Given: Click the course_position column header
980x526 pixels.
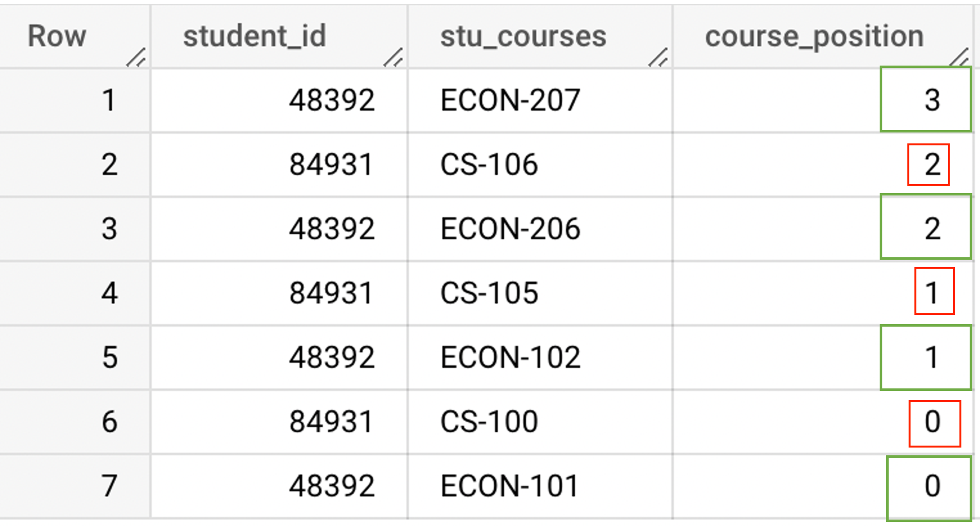Looking at the screenshot, I should click(814, 36).
